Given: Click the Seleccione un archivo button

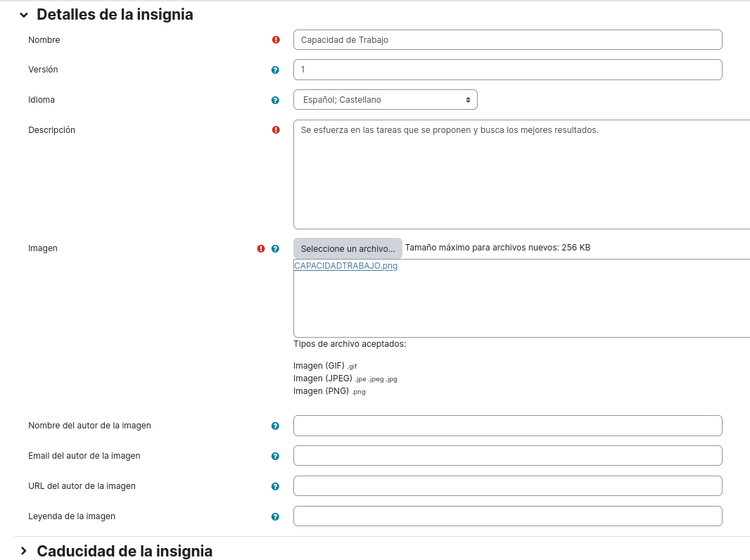Looking at the screenshot, I should (348, 248).
